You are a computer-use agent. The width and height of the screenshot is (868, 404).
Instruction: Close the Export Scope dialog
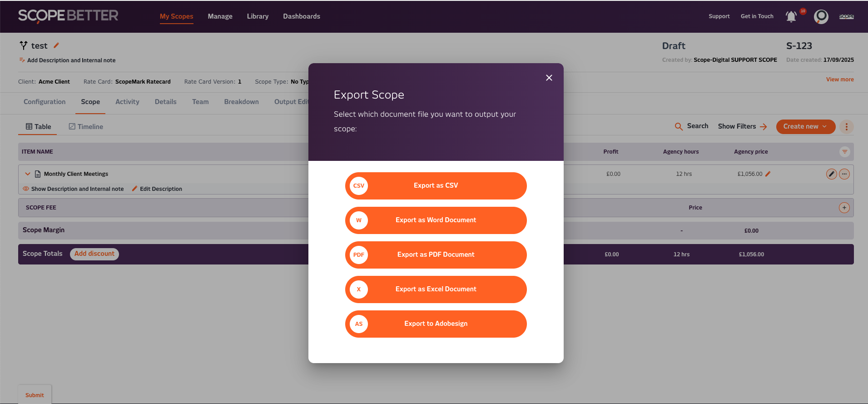pos(549,78)
